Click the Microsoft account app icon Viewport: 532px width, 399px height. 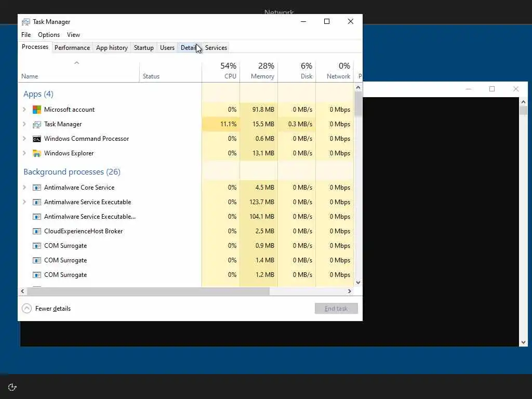37,110
